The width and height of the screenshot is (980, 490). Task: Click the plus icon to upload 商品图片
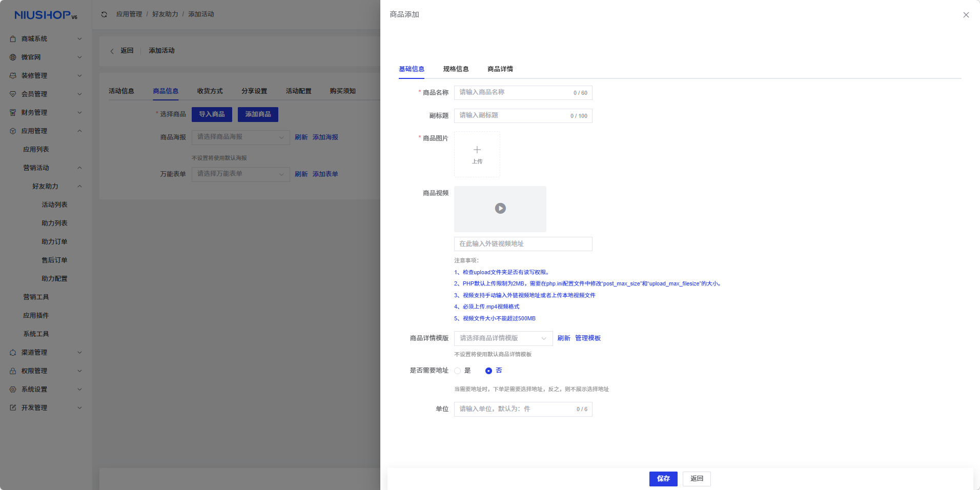477,150
